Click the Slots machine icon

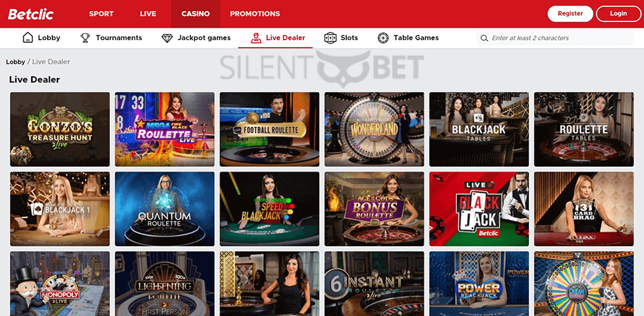[x=330, y=38]
